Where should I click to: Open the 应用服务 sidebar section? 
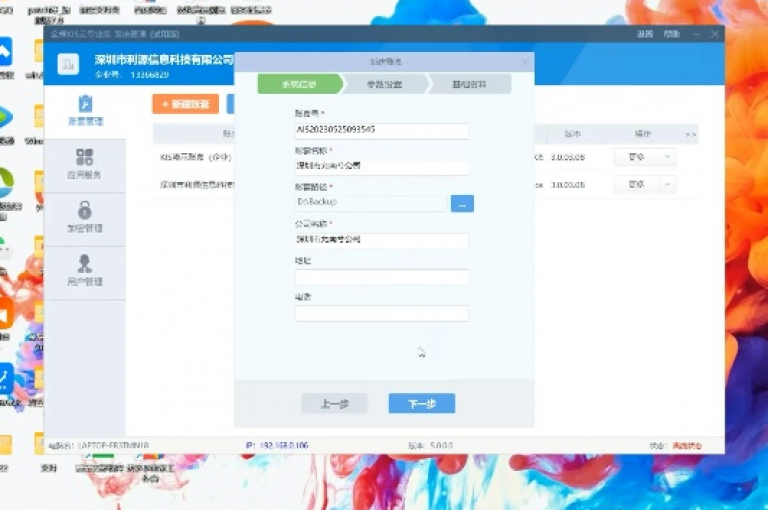click(85, 165)
